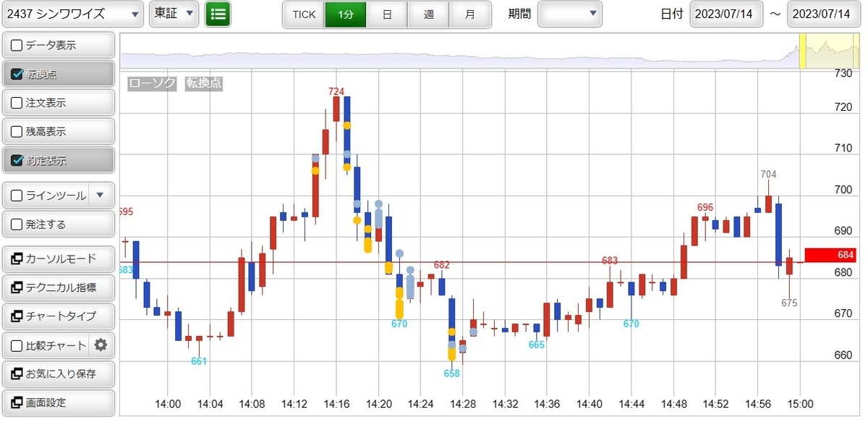868x425 pixels.
Task: Click the 730 price axis label
Action: click(x=843, y=73)
